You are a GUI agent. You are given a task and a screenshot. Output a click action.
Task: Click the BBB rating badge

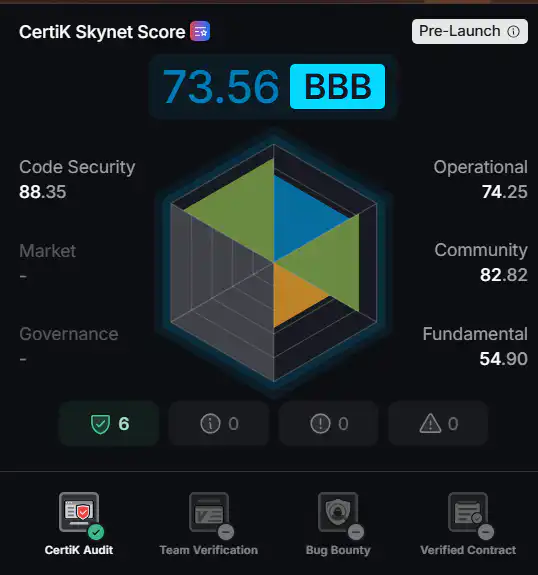pos(337,87)
